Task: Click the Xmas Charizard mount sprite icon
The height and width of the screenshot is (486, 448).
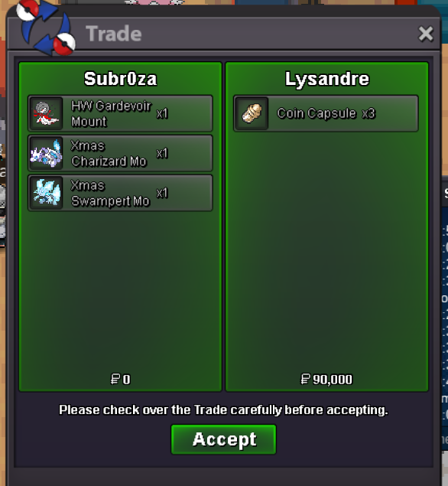Action: coord(46,153)
